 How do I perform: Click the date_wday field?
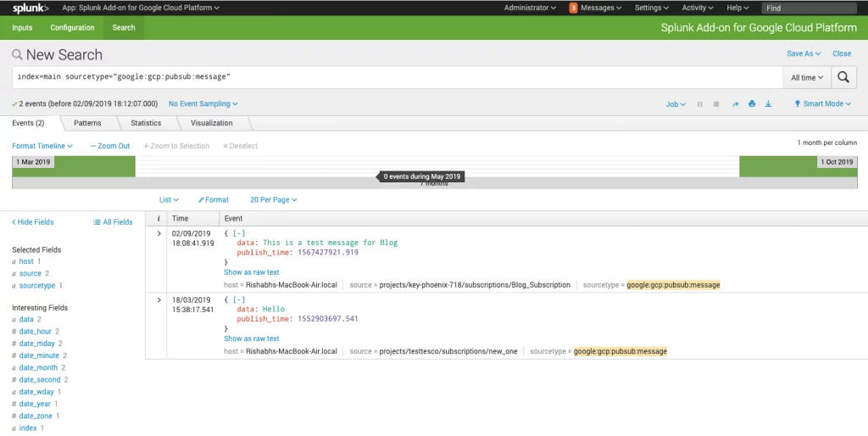[x=36, y=392]
